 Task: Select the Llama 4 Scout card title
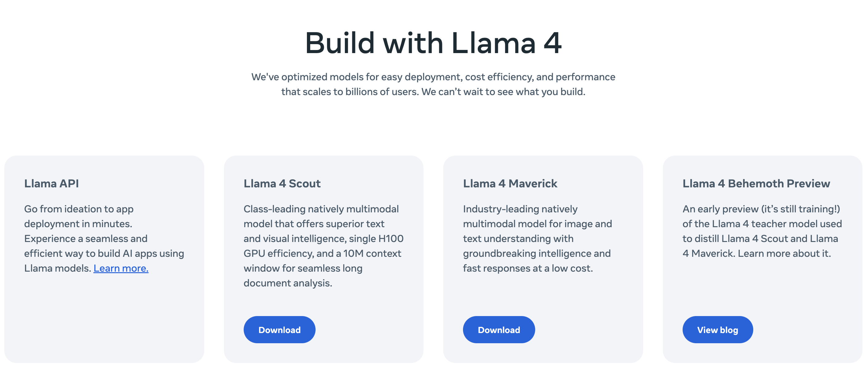point(282,183)
